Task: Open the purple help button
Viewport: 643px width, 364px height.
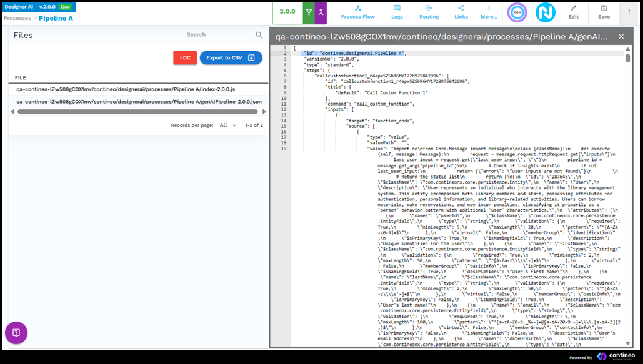Action: pos(16,332)
